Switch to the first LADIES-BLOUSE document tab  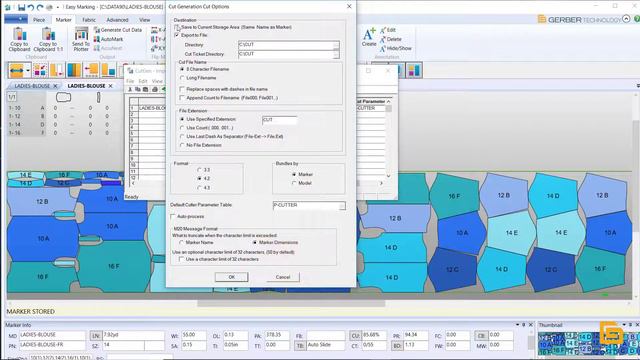point(32,86)
